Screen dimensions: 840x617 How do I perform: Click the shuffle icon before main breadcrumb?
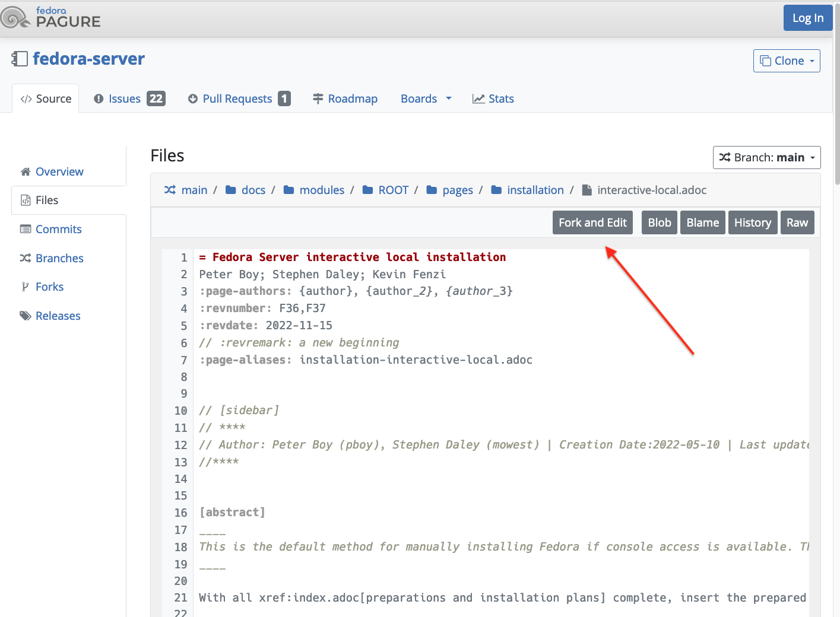click(x=170, y=190)
